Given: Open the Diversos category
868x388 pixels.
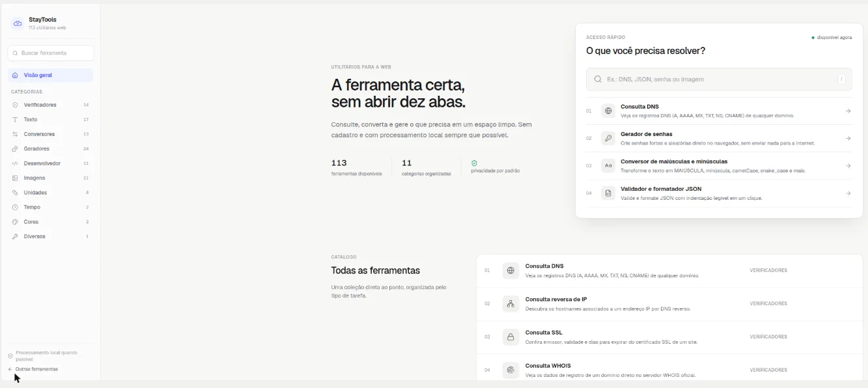Looking at the screenshot, I should click(50, 236).
